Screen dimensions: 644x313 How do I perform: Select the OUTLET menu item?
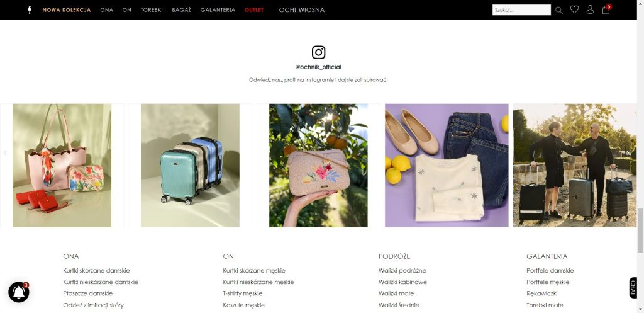coord(254,10)
